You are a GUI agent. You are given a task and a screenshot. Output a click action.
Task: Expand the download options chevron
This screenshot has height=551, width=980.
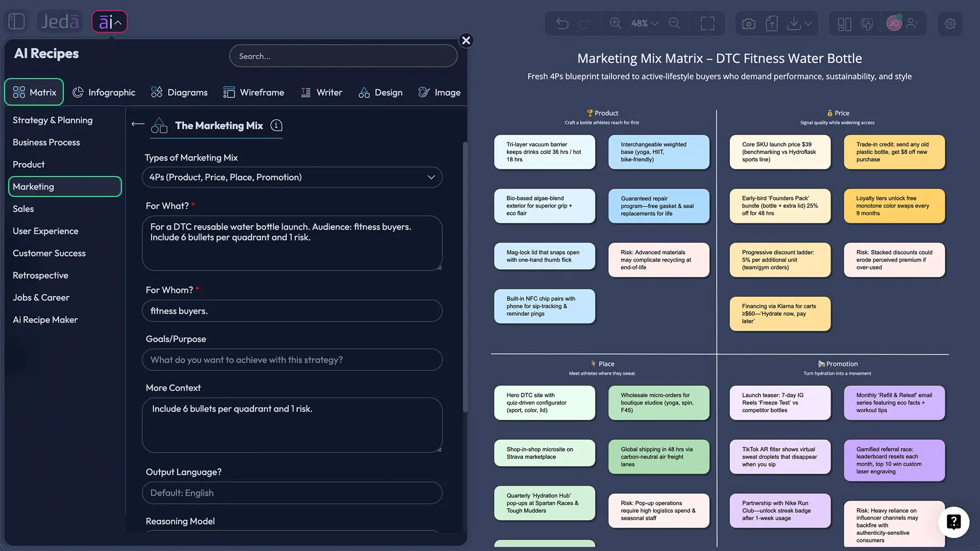pos(808,23)
